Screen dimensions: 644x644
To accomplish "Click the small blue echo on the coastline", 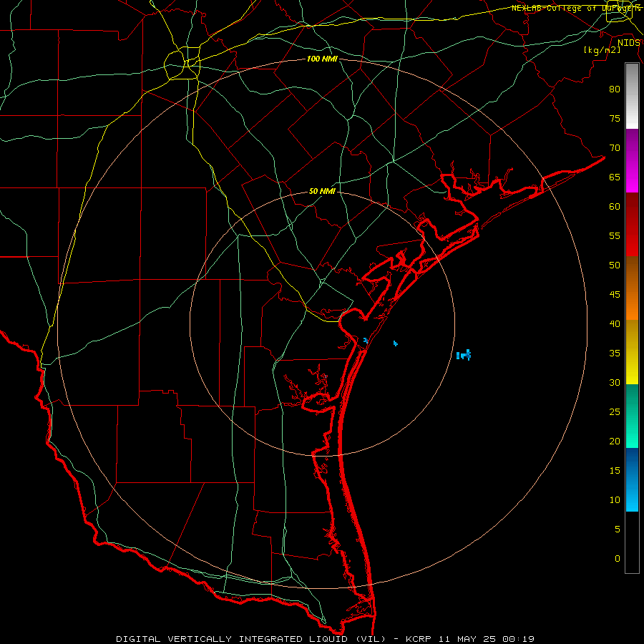I will pos(366,341).
